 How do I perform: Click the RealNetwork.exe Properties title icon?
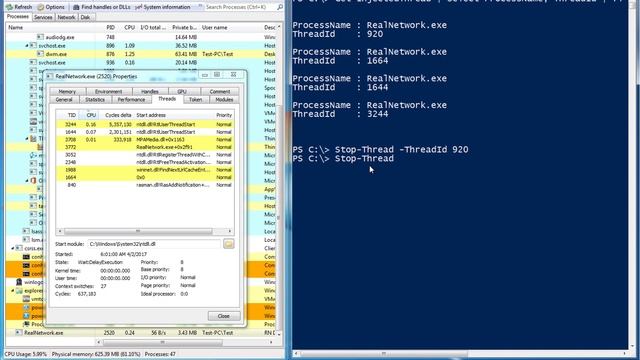pos(49,76)
